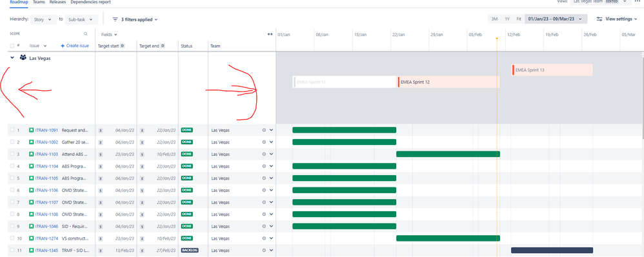Screen dimensions: 644x257
Task: Click the DONE status badge on ITRAN-1092
Action: point(187,142)
